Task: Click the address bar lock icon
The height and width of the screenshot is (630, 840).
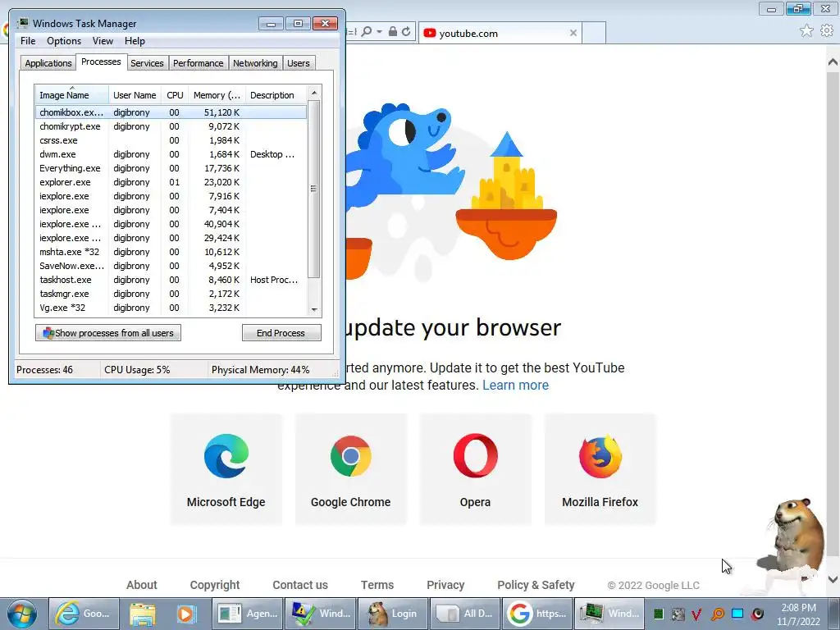Action: [x=393, y=32]
